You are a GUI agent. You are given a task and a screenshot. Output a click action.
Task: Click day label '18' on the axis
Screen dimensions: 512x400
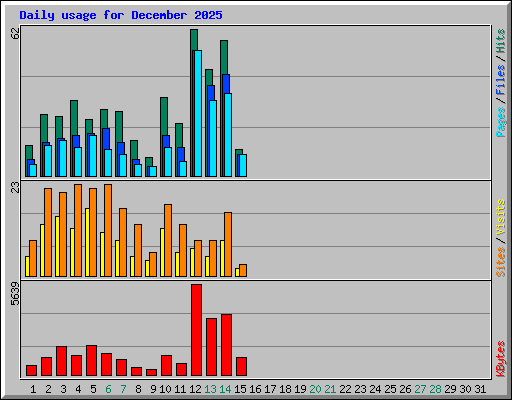[285, 389]
